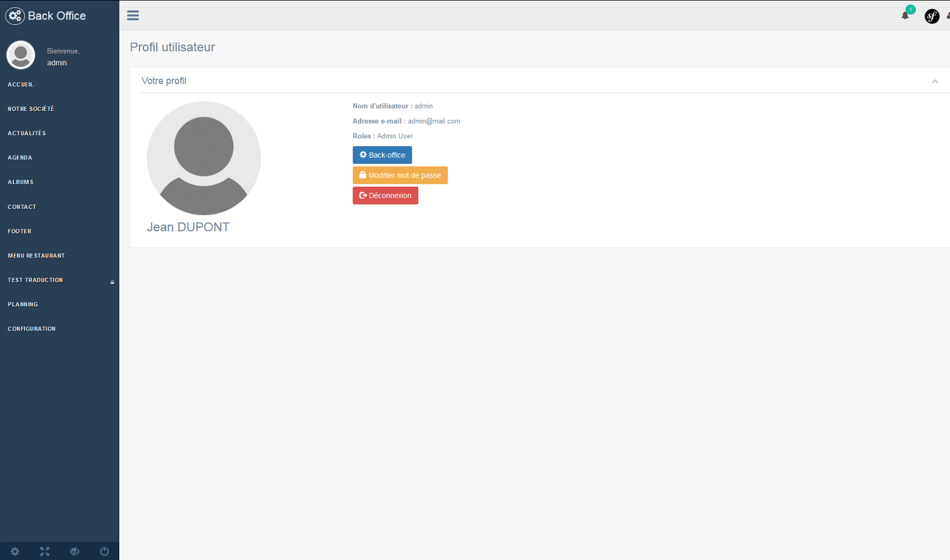Click the Back Office gears logo

tap(15, 16)
